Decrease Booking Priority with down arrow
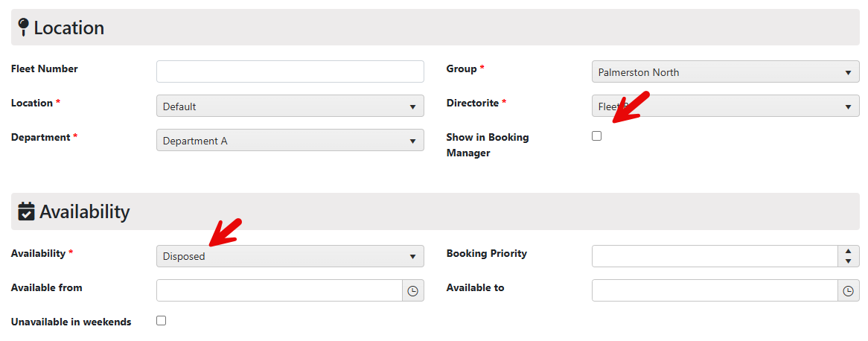This screenshot has width=868, height=341. (848, 261)
